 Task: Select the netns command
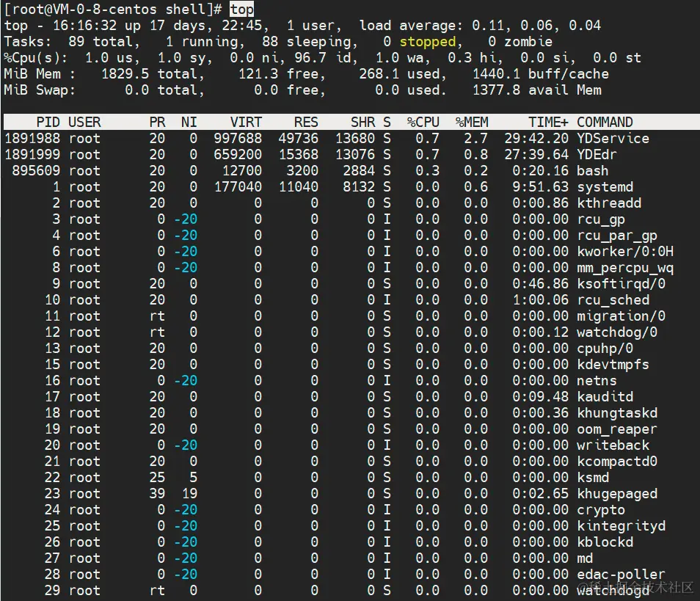click(597, 380)
